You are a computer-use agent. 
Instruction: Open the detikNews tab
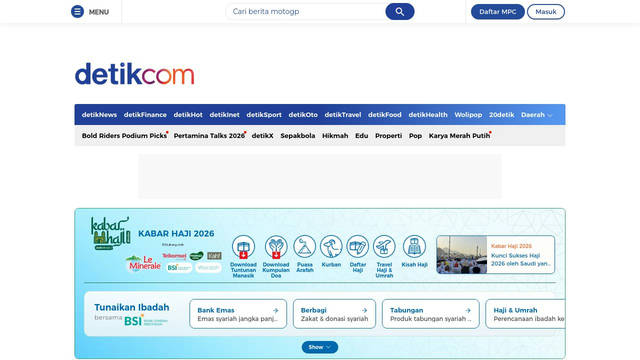(x=99, y=115)
